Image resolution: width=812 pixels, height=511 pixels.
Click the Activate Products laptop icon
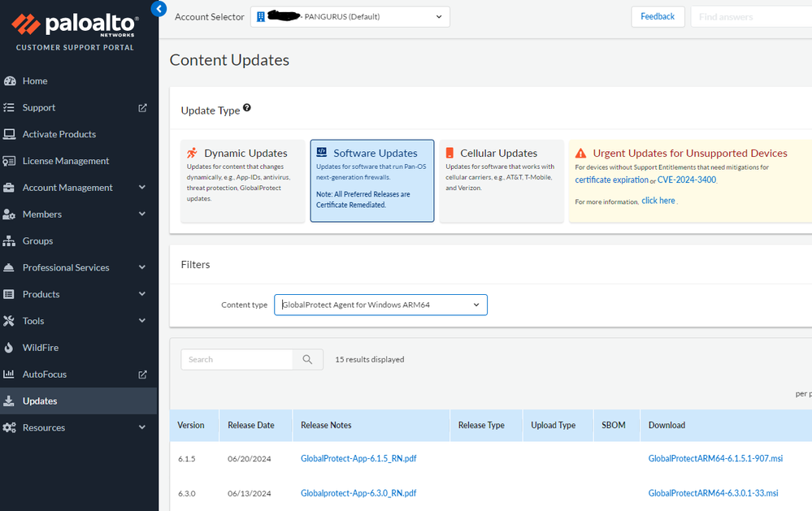[9, 134]
